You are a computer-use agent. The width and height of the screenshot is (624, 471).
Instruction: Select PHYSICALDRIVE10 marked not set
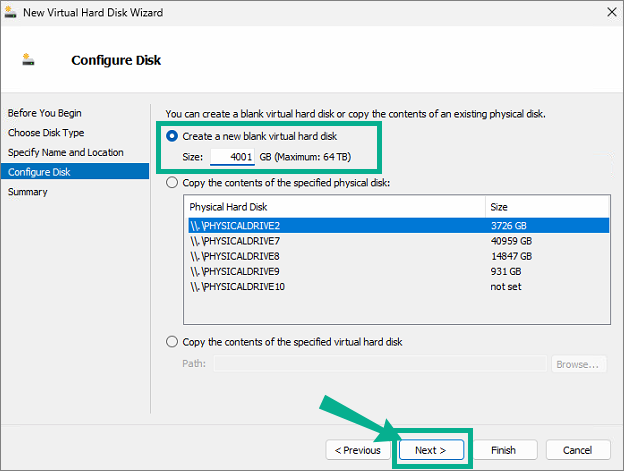(x=399, y=286)
